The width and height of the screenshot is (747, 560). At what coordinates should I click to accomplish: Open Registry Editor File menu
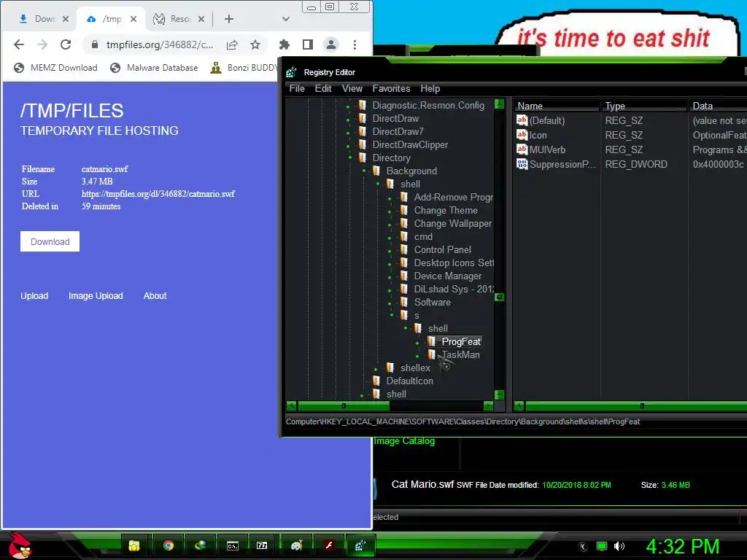297,88
